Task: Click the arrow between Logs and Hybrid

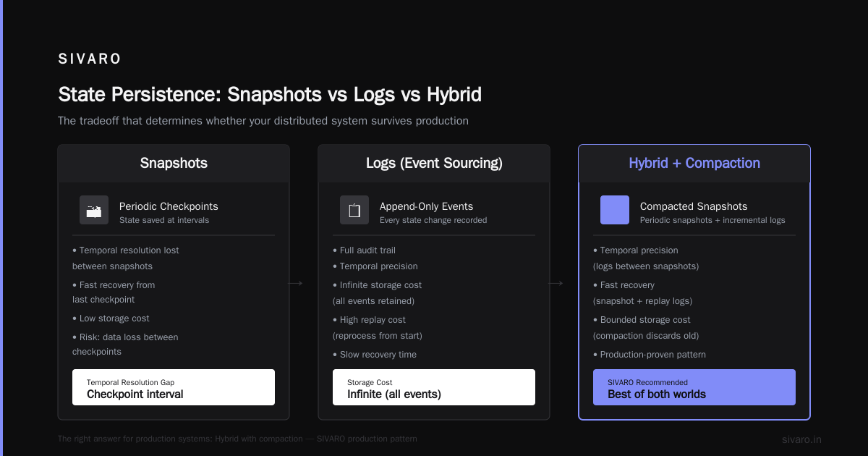Action: pyautogui.click(x=556, y=284)
